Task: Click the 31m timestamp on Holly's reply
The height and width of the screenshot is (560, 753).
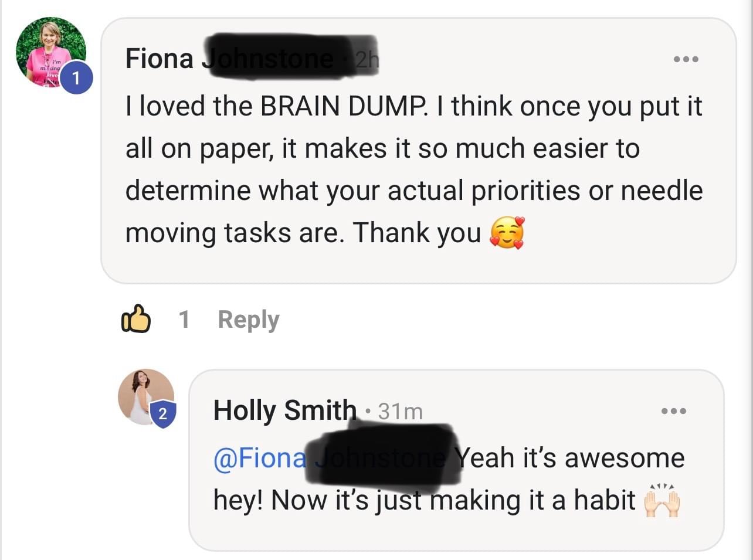Action: [400, 411]
